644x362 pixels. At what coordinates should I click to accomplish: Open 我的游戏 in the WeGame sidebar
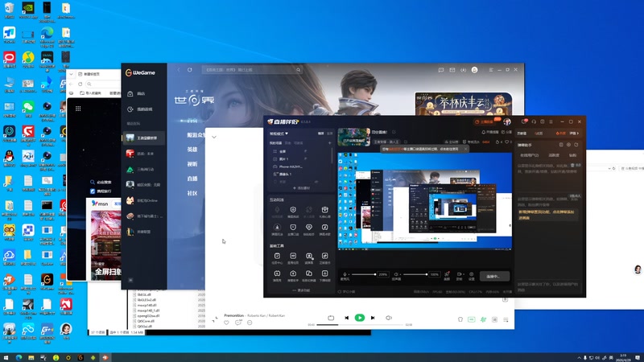(144, 109)
